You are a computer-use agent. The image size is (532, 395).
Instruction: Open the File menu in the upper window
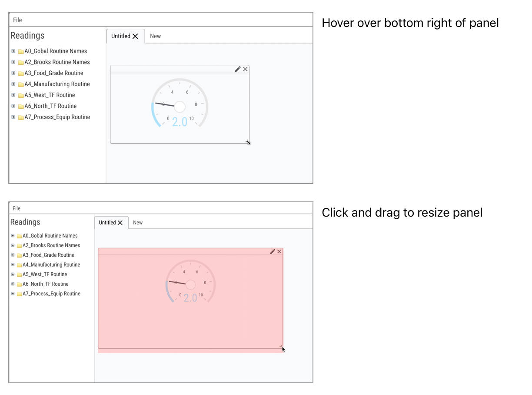click(17, 20)
